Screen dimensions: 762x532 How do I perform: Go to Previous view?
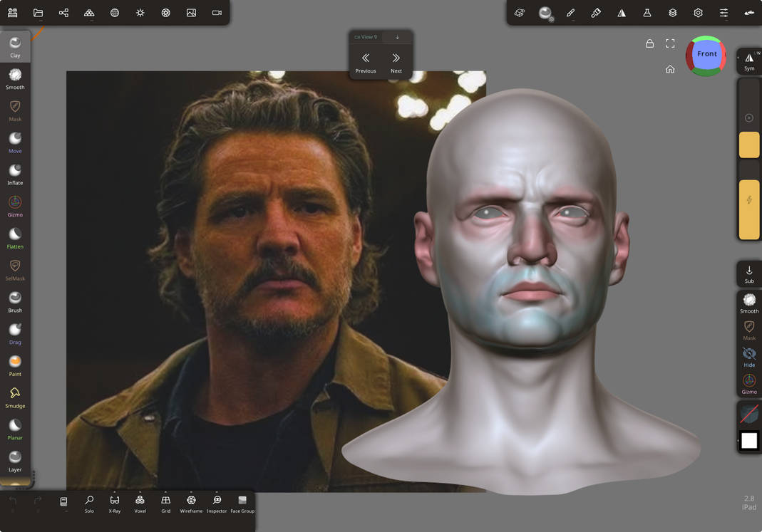366,63
